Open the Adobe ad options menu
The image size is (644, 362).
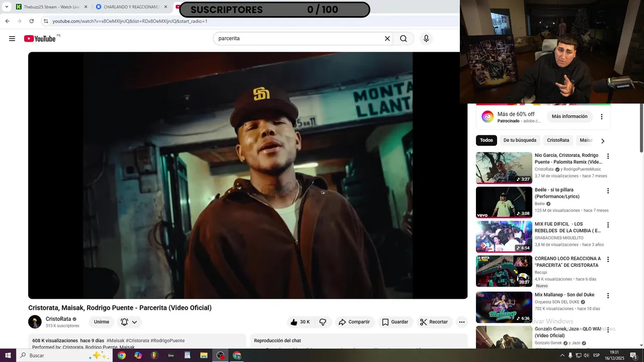602,117
